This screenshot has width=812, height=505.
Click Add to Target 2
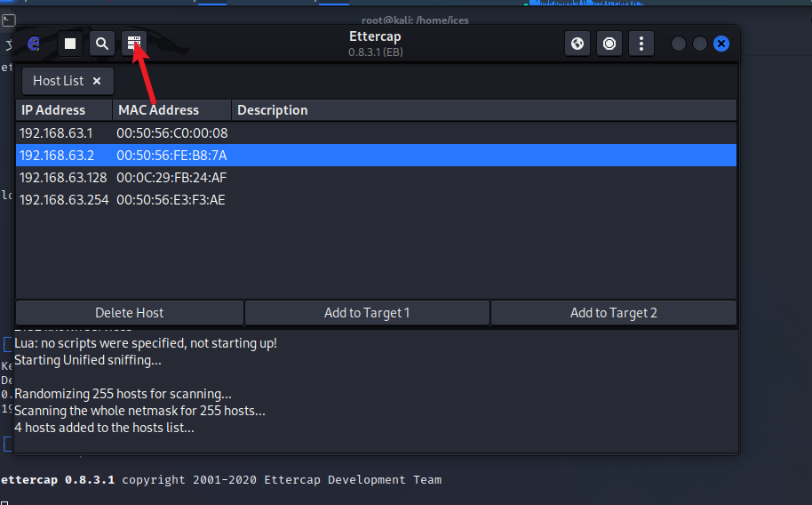(614, 313)
